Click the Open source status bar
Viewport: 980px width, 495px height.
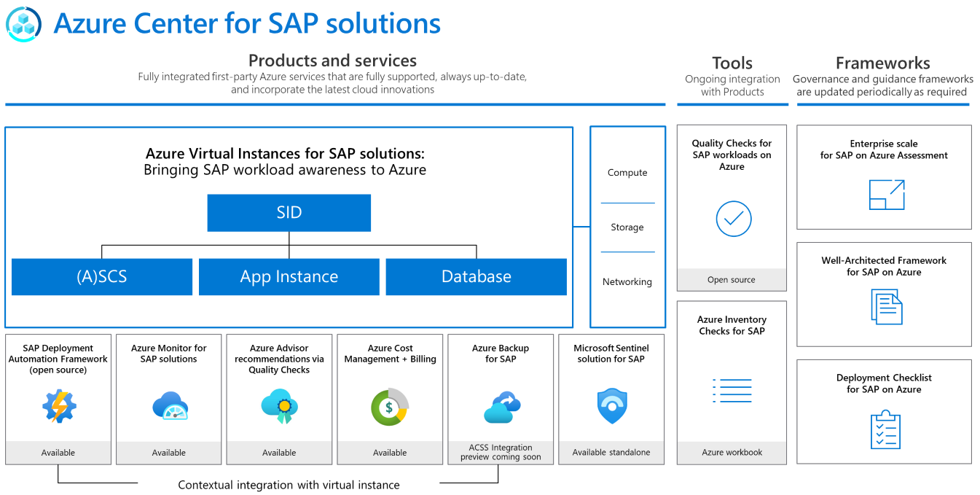tap(732, 280)
